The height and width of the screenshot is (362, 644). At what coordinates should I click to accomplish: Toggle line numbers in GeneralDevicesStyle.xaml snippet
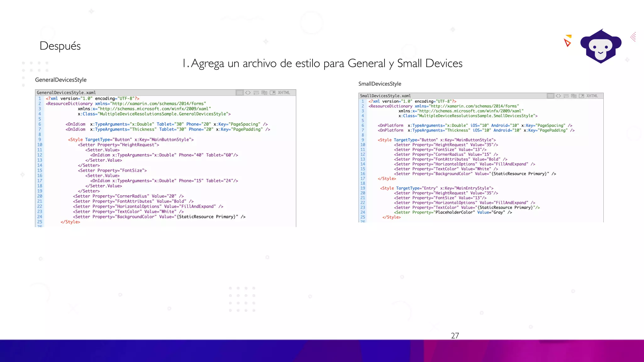tap(240, 93)
